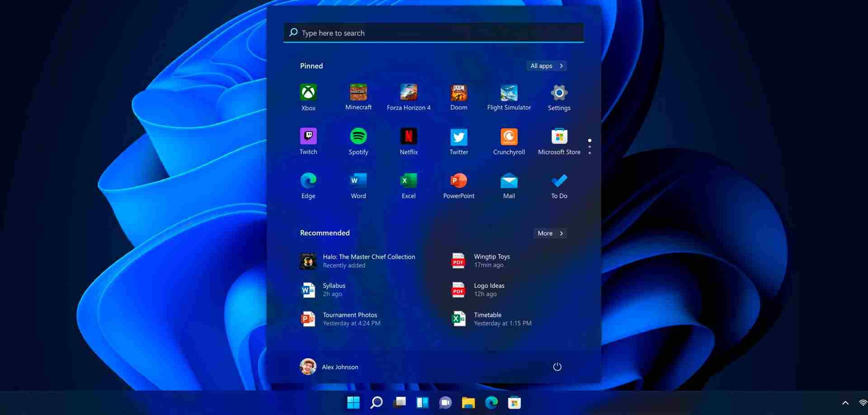Launch Crunchyroll

coord(509,141)
